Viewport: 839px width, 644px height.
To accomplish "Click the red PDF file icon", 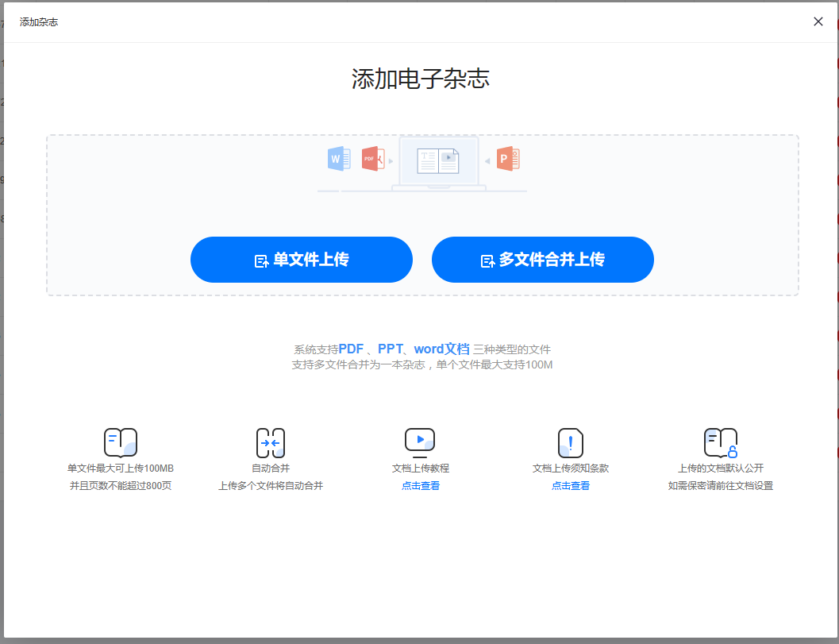I will pyautogui.click(x=372, y=159).
